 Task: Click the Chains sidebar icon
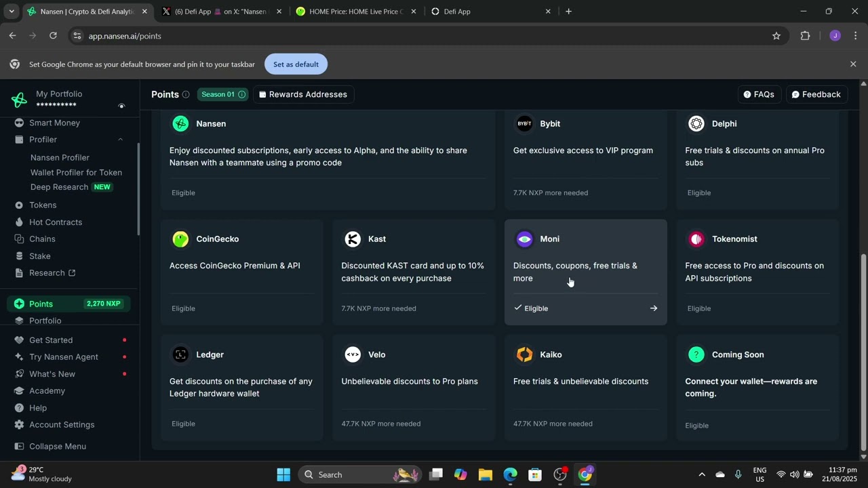(x=19, y=239)
